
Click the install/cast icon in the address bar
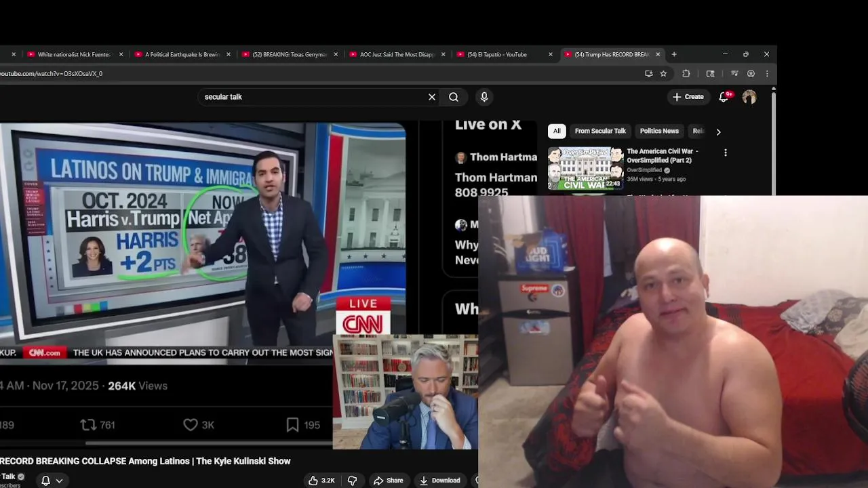[649, 73]
